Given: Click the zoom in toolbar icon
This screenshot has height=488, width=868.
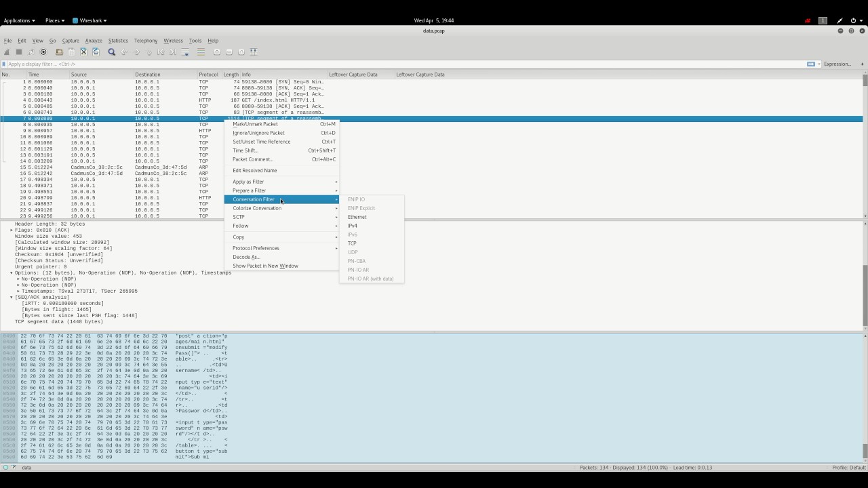Looking at the screenshot, I should 217,52.
